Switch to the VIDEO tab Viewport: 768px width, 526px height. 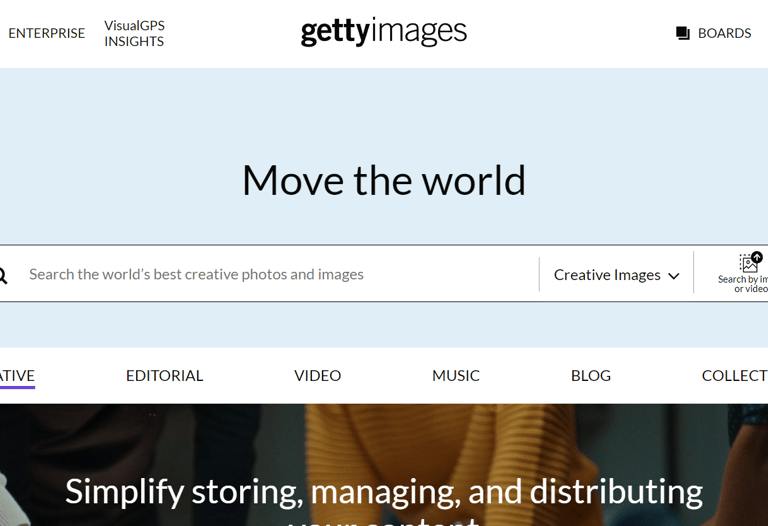[x=317, y=376]
